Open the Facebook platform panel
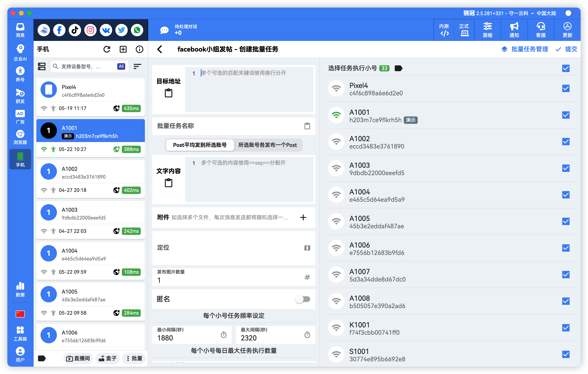This screenshot has width=588, height=374. tap(59, 30)
